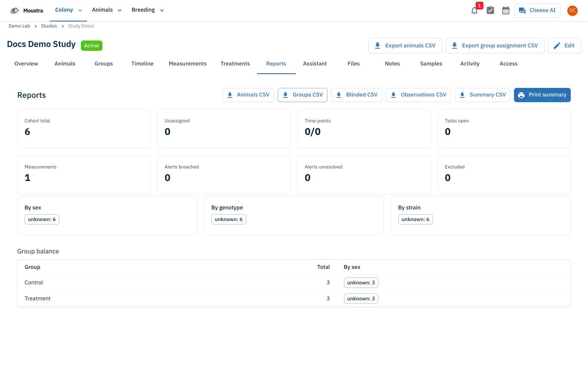This screenshot has height=368, width=588.
Task: Click unknown: 3 chip in Treatment row
Action: point(361,299)
